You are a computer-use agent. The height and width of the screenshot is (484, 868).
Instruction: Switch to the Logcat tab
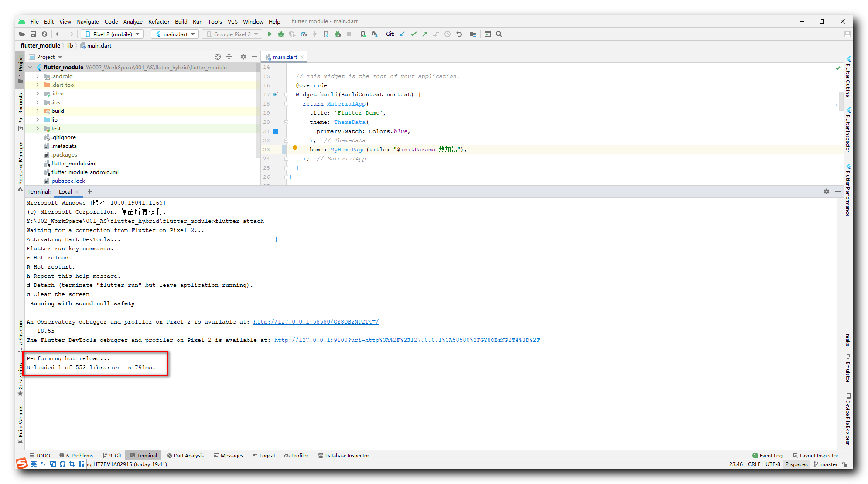point(264,455)
